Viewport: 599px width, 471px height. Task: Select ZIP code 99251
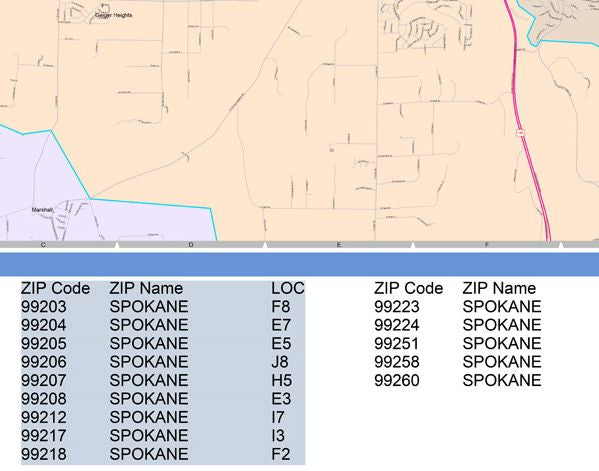397,343
